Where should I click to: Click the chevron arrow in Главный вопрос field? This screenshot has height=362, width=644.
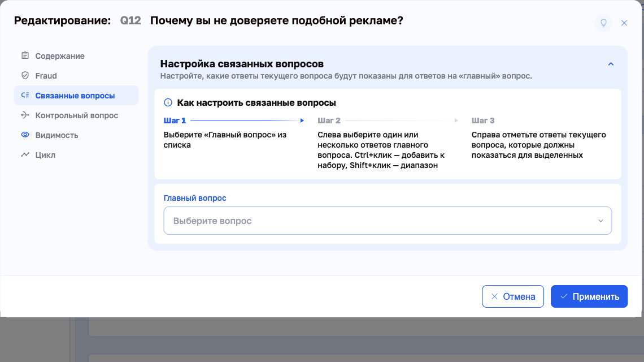click(601, 221)
